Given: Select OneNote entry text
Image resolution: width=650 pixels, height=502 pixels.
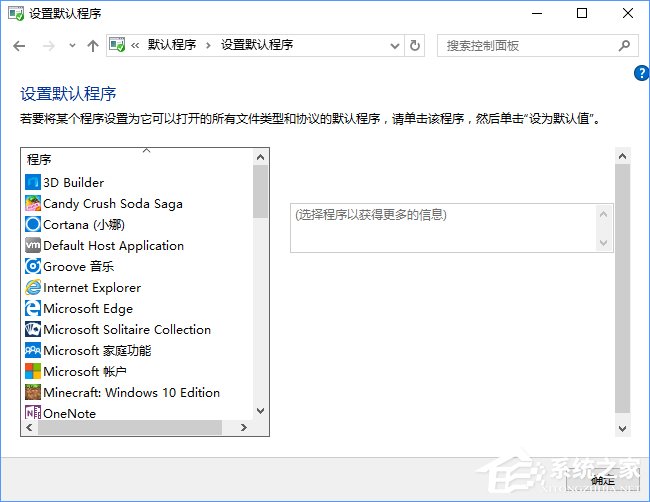Looking at the screenshot, I should [69, 413].
